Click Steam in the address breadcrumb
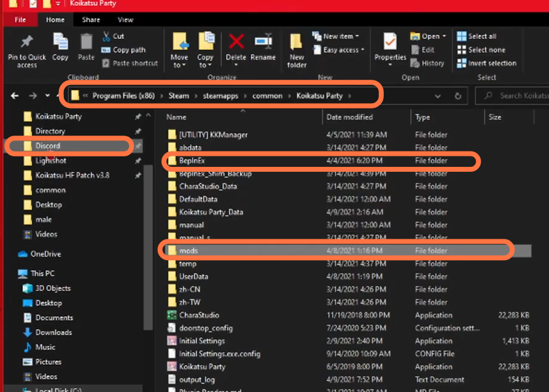 pyautogui.click(x=179, y=96)
